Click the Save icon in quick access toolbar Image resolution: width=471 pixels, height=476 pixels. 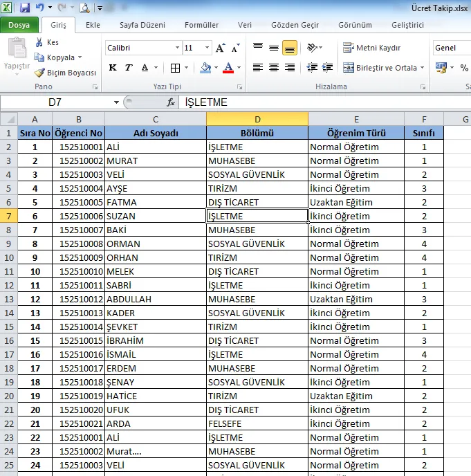click(x=25, y=8)
